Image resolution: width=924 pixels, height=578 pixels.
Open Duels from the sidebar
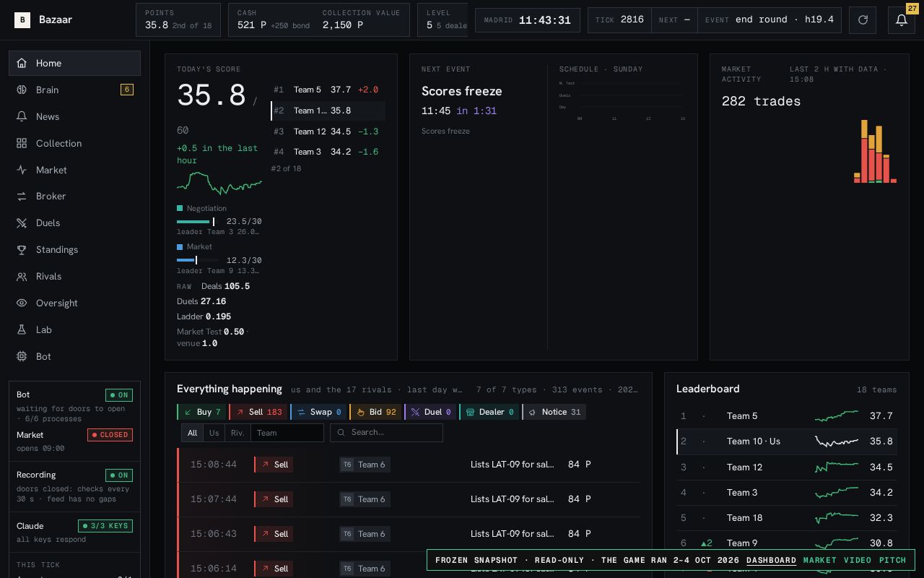pyautogui.click(x=74, y=223)
